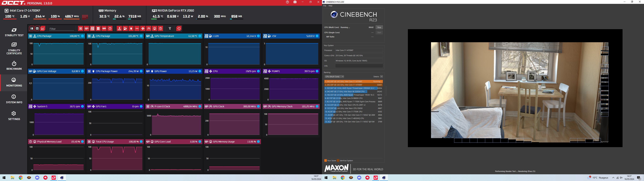Toggle the current sensor filter icon

click(137, 28)
